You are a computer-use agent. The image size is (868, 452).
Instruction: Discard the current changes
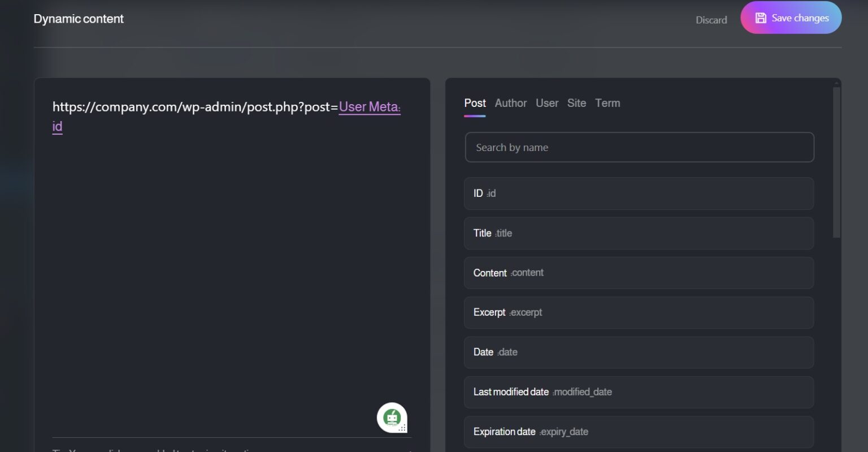pyautogui.click(x=711, y=20)
